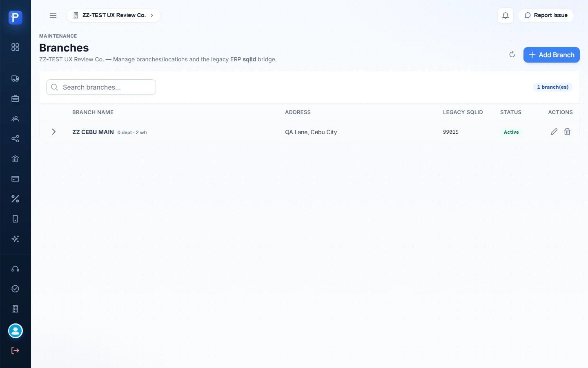Open the credit card sidebar icon
Image resolution: width=588 pixels, height=368 pixels.
15,179
